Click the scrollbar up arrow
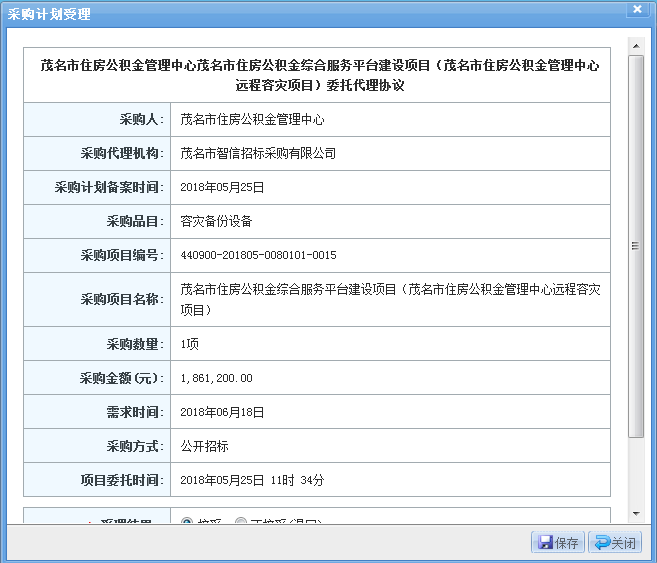This screenshot has width=657, height=563. (x=635, y=46)
